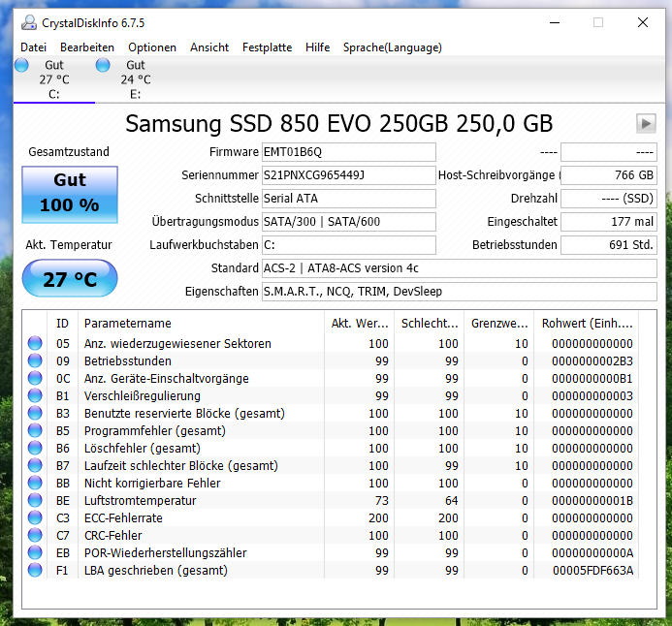Click raw value 00005FDF663A
This screenshot has height=626, width=672.
[x=592, y=571]
